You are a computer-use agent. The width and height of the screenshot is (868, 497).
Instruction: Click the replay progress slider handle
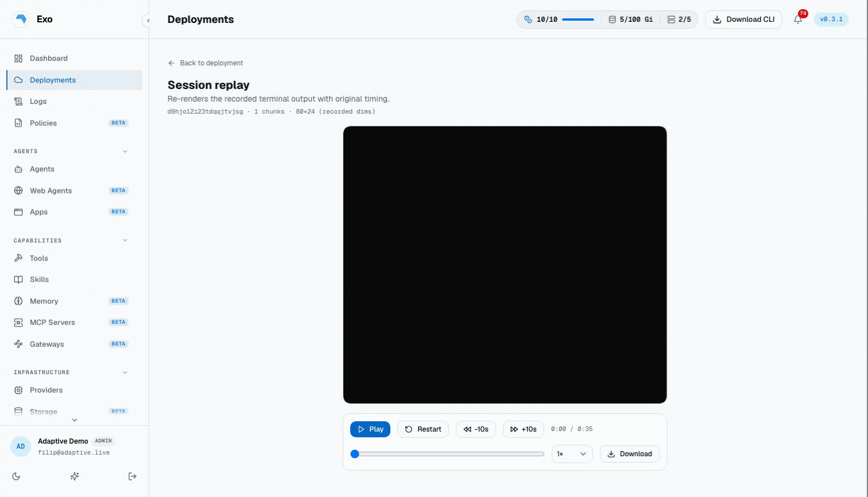pyautogui.click(x=355, y=454)
